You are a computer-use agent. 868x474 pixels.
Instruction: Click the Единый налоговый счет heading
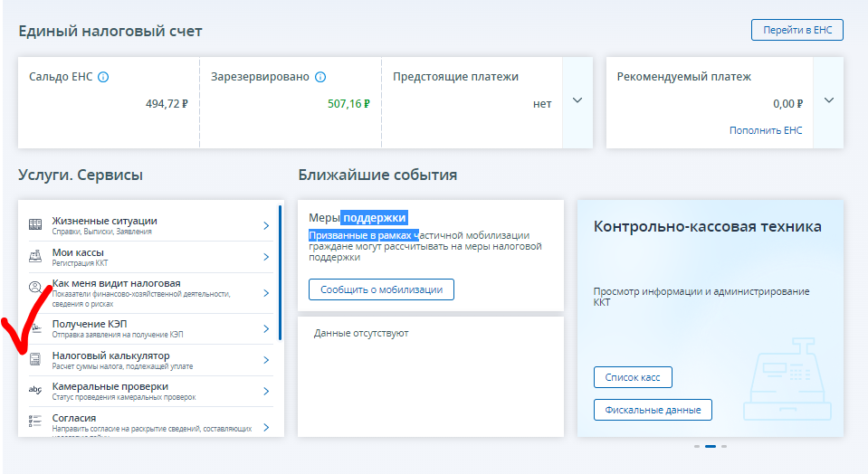110,31
